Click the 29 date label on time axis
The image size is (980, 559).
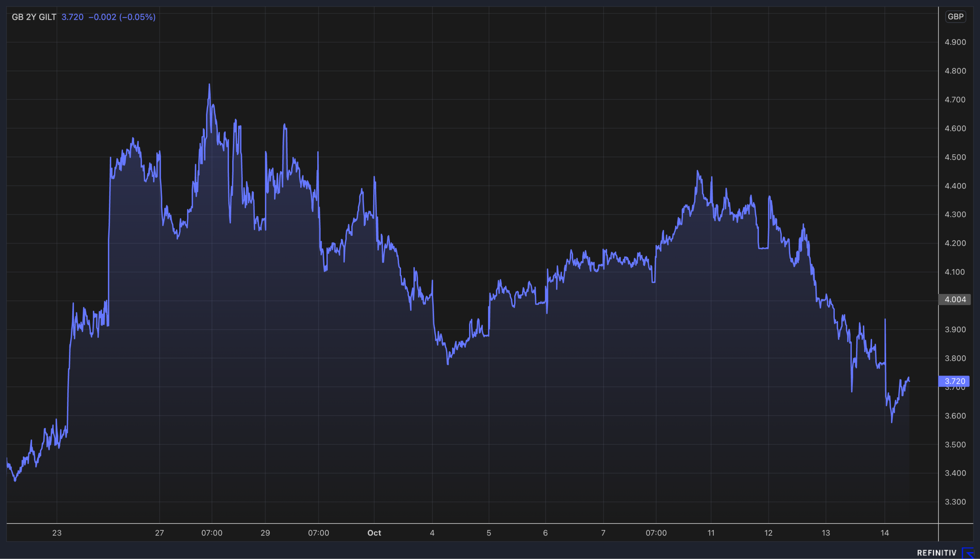(265, 533)
